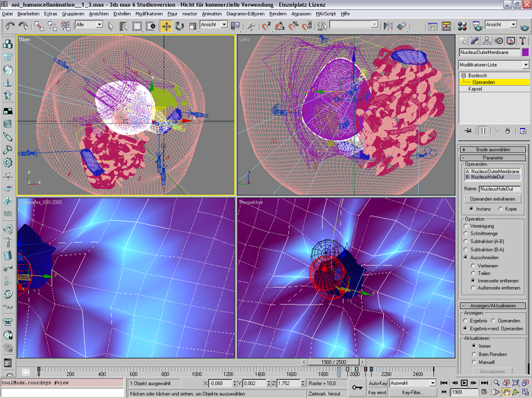Click the Operanden extrahieren button

(493, 197)
